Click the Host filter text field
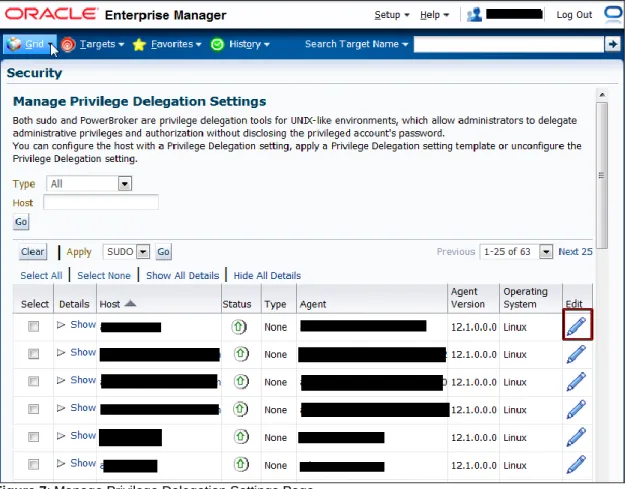Image resolution: width=625 pixels, height=489 pixels. pos(101,202)
